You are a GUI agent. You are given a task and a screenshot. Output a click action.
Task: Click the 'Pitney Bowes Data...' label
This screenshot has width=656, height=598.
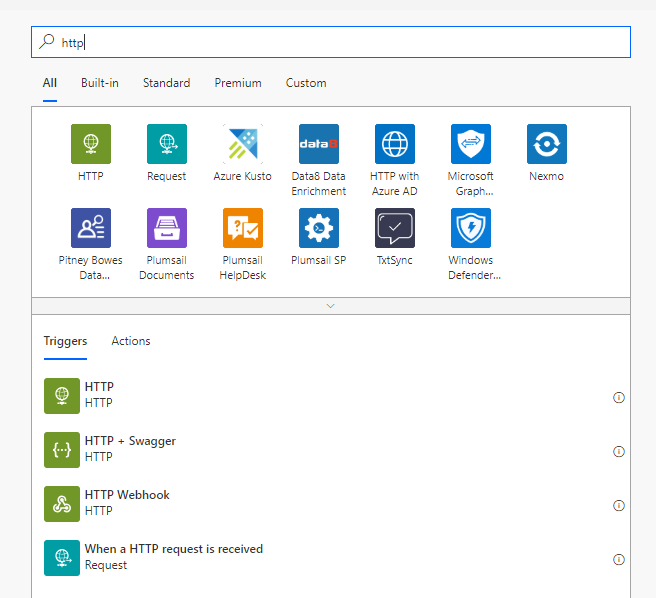click(x=91, y=268)
